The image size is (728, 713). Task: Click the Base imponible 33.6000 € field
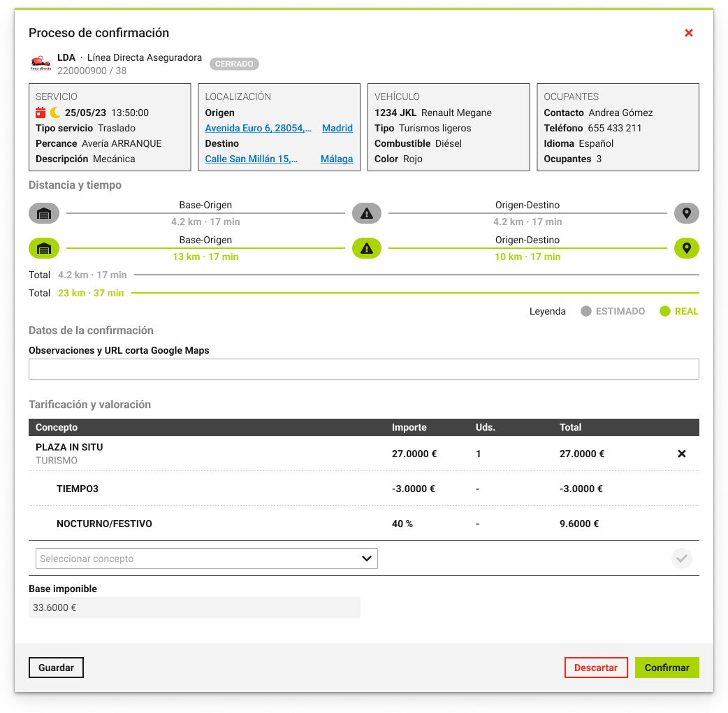tap(194, 607)
